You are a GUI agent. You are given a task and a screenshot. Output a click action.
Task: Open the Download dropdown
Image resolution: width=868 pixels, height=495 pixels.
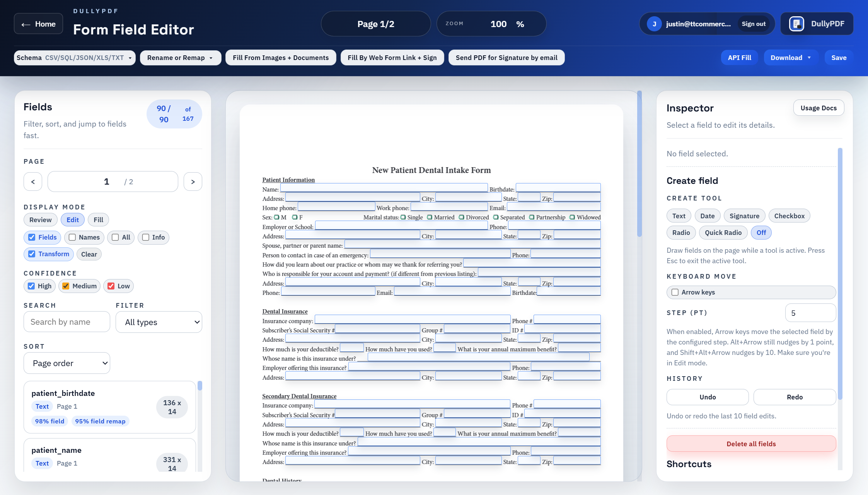coord(791,57)
